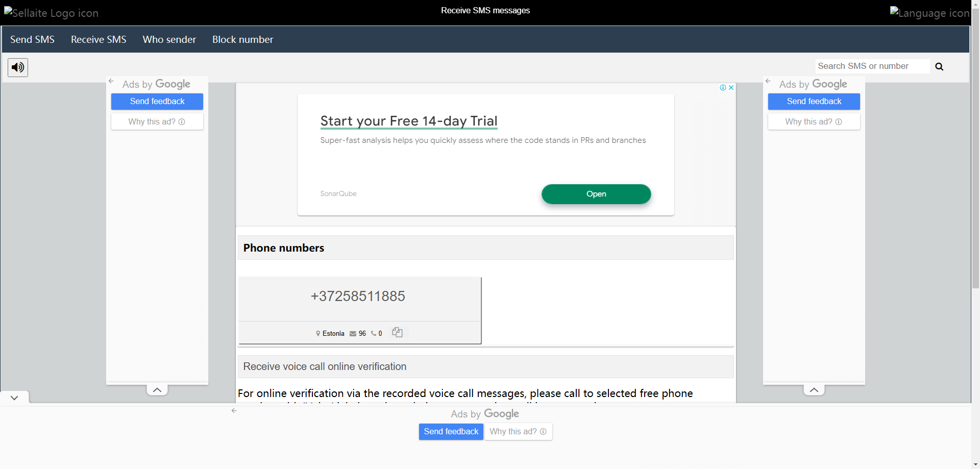This screenshot has width=980, height=469.
Task: Click the Search SMS or number field
Action: [872, 66]
